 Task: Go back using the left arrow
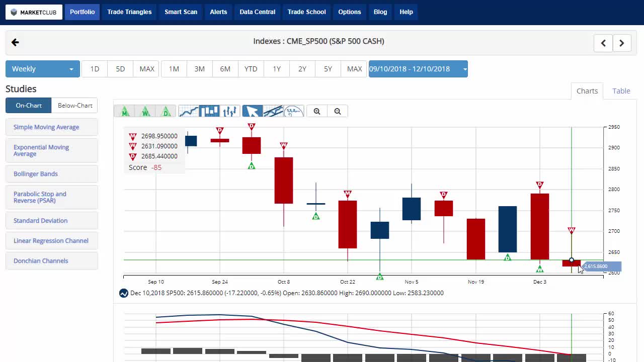(x=15, y=43)
